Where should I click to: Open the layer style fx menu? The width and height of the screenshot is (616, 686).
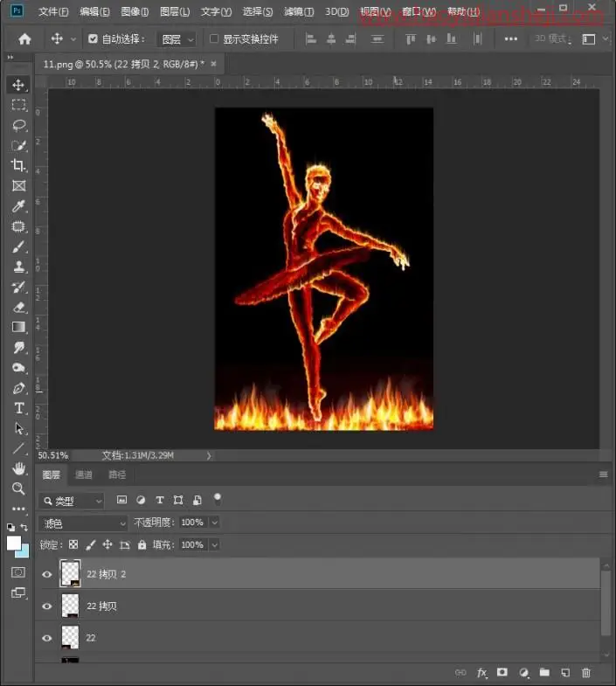[481, 672]
